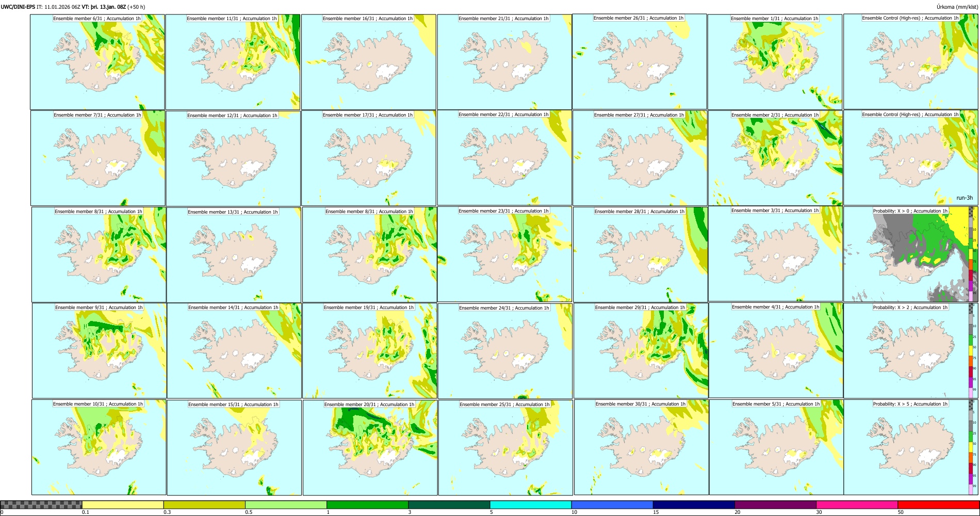Open the Ensemble member 1/31 map
This screenshot has height=516, width=980.
point(775,62)
